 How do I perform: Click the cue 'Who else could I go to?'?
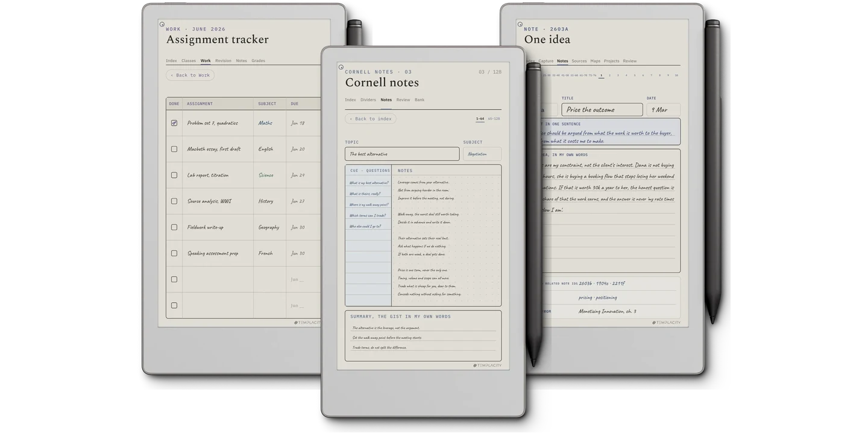[365, 226]
